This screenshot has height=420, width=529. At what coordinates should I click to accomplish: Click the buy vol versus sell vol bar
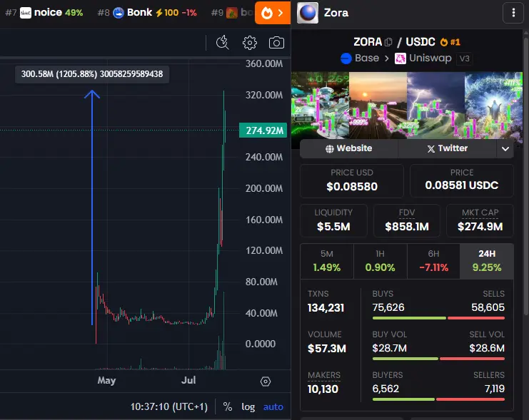coord(438,359)
